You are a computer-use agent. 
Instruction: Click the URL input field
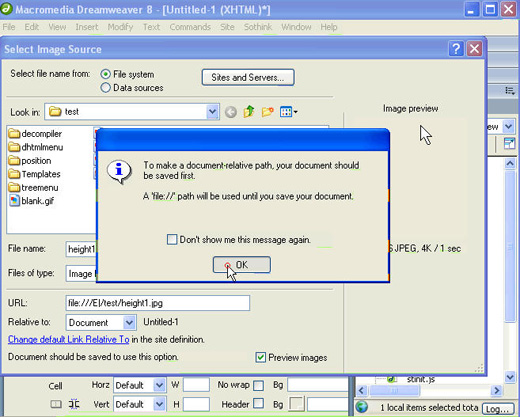[x=158, y=303]
